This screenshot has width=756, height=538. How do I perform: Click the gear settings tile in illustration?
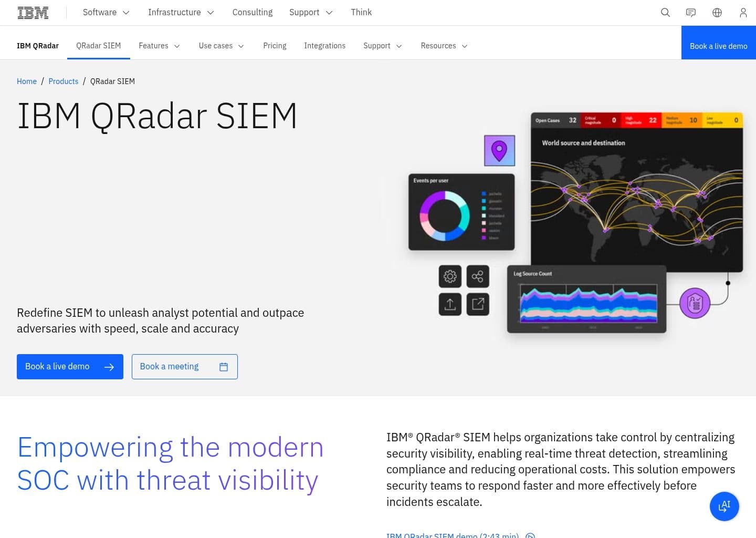click(x=450, y=276)
